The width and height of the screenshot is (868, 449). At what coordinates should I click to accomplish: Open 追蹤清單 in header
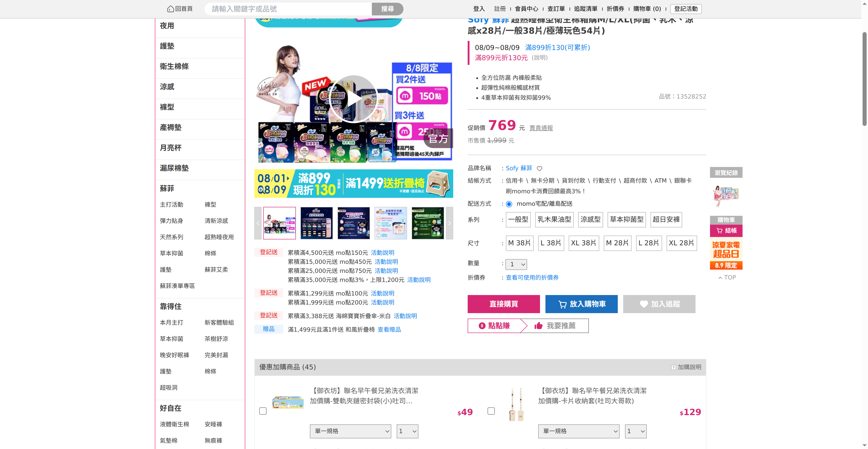pos(586,9)
